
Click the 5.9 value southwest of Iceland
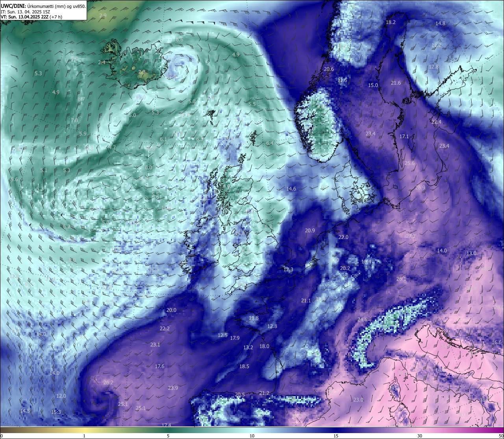coord(83,134)
